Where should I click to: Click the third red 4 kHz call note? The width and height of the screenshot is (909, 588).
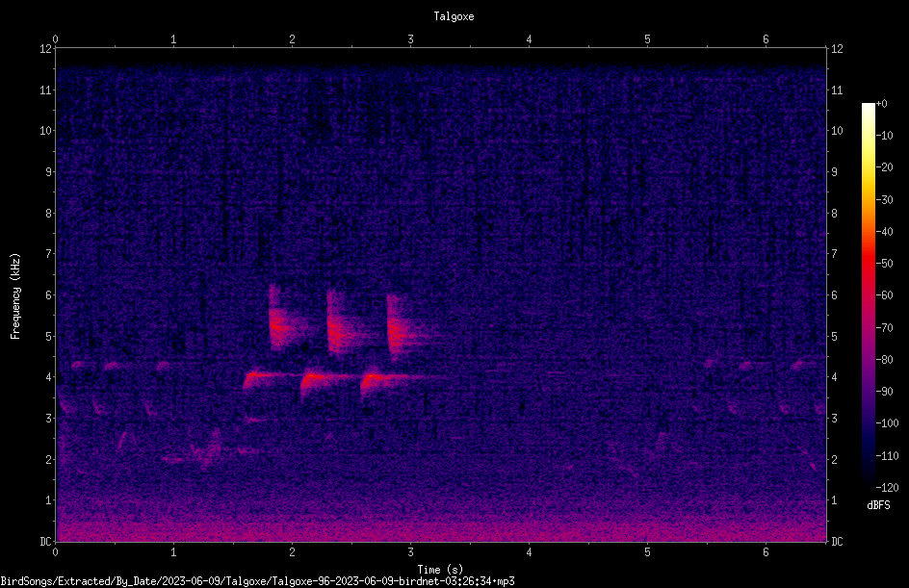(388, 379)
